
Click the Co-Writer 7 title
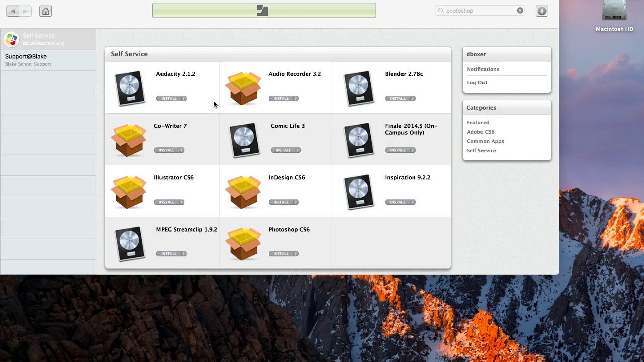pyautogui.click(x=170, y=126)
